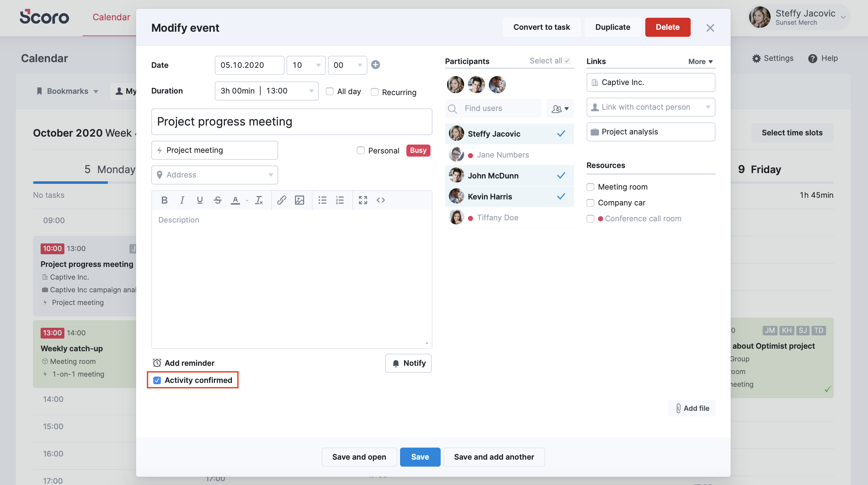Apply bold formatting in description toolbar
The image size is (868, 485).
click(164, 200)
